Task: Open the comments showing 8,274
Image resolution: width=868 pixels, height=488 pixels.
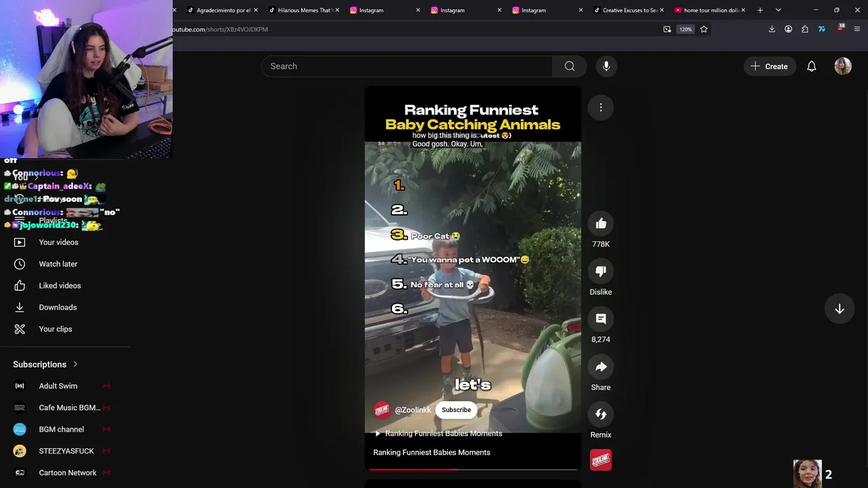Action: tap(601, 319)
